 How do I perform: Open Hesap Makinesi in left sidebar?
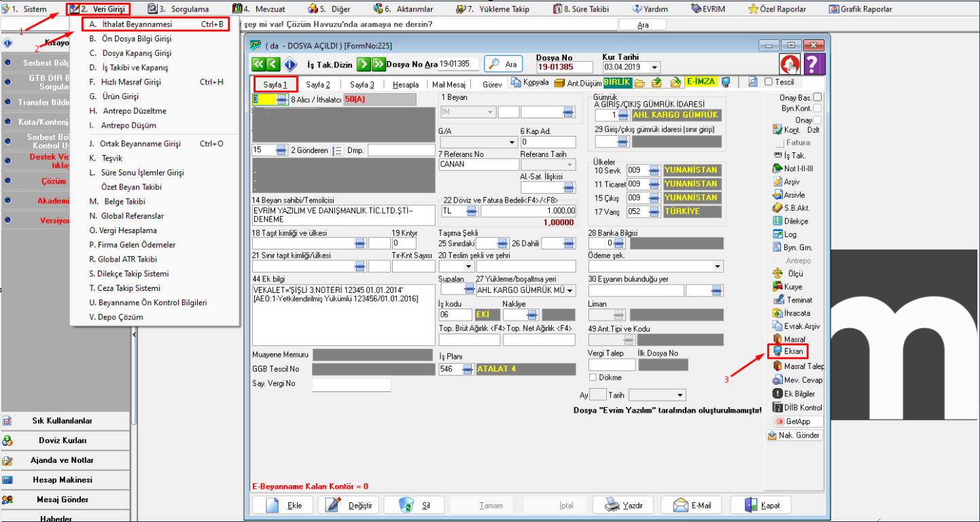tap(65, 480)
